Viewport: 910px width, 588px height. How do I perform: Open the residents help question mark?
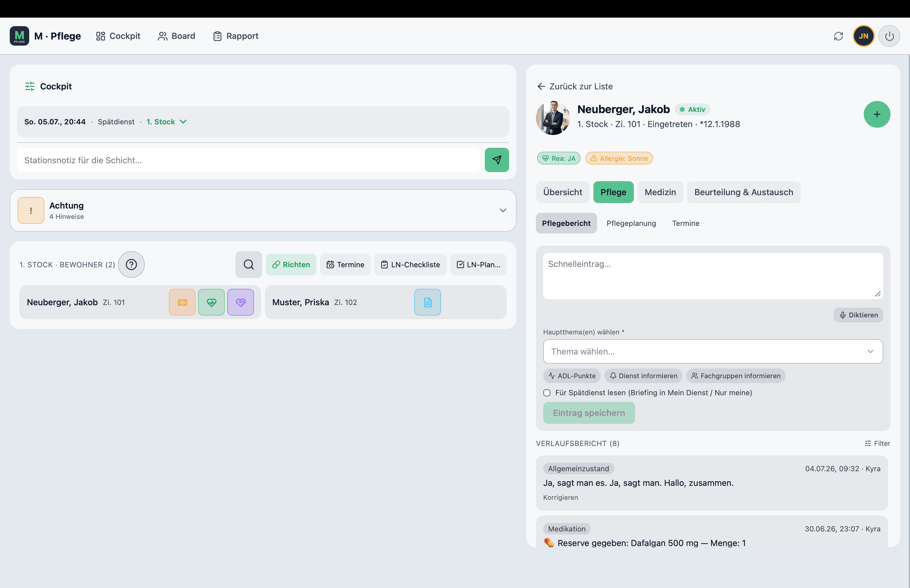tap(131, 265)
